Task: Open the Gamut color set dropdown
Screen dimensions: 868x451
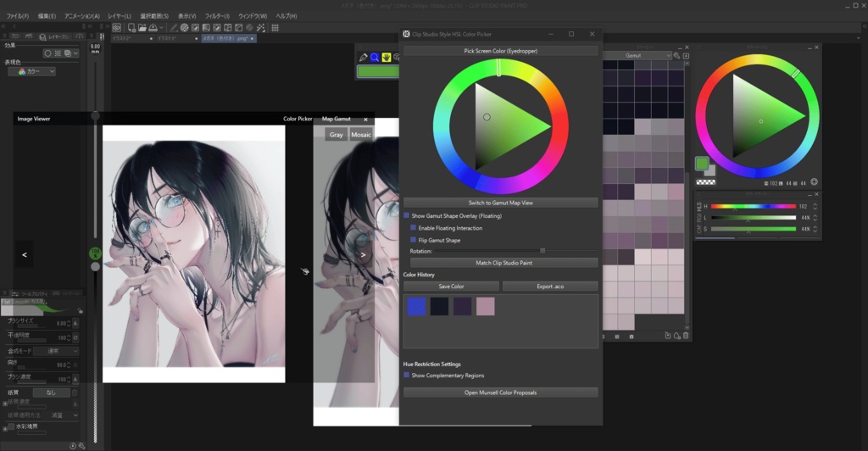Action: (x=637, y=55)
